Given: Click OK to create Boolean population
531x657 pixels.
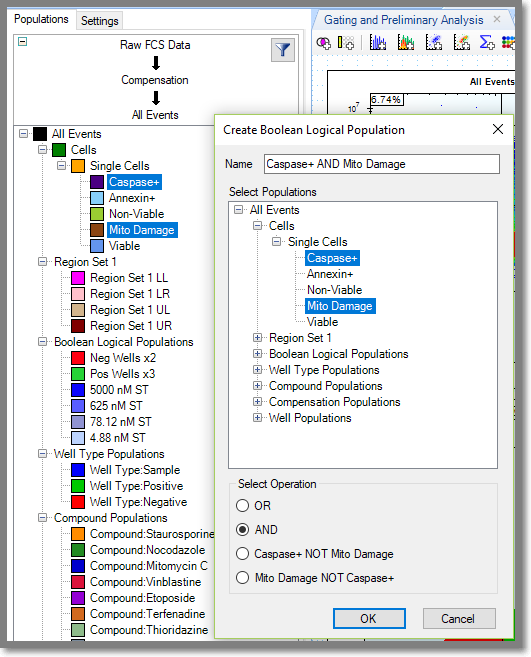Looking at the screenshot, I should point(369,618).
